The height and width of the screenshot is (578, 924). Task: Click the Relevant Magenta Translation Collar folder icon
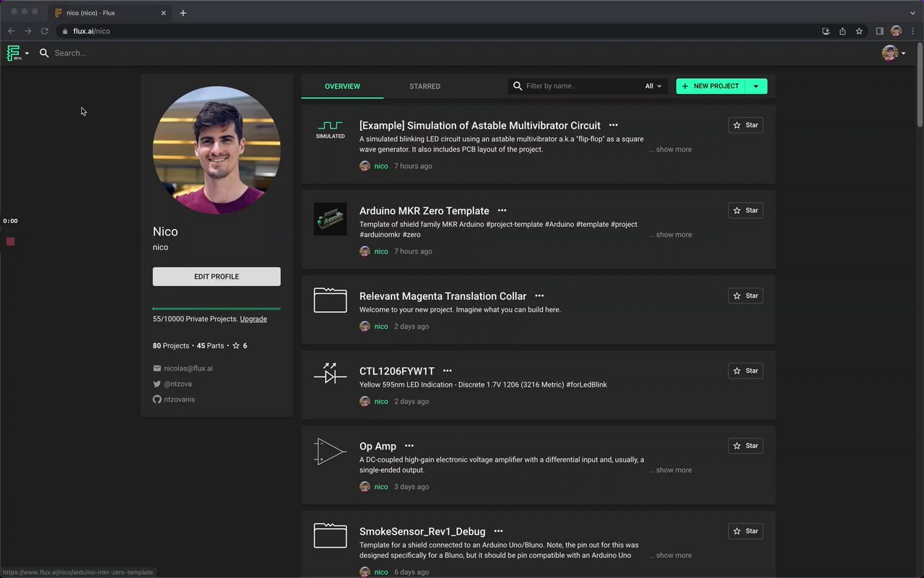330,300
